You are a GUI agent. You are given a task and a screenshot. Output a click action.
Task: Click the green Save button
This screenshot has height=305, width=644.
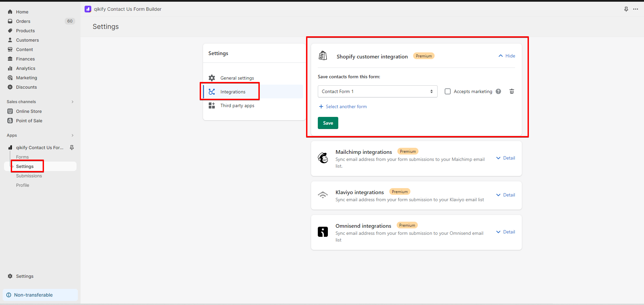pyautogui.click(x=328, y=123)
